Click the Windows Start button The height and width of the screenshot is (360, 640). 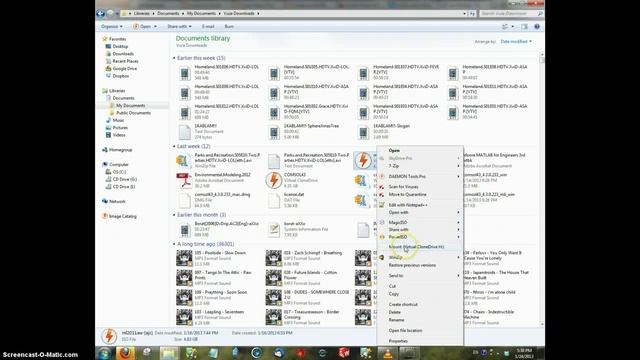[104, 353]
